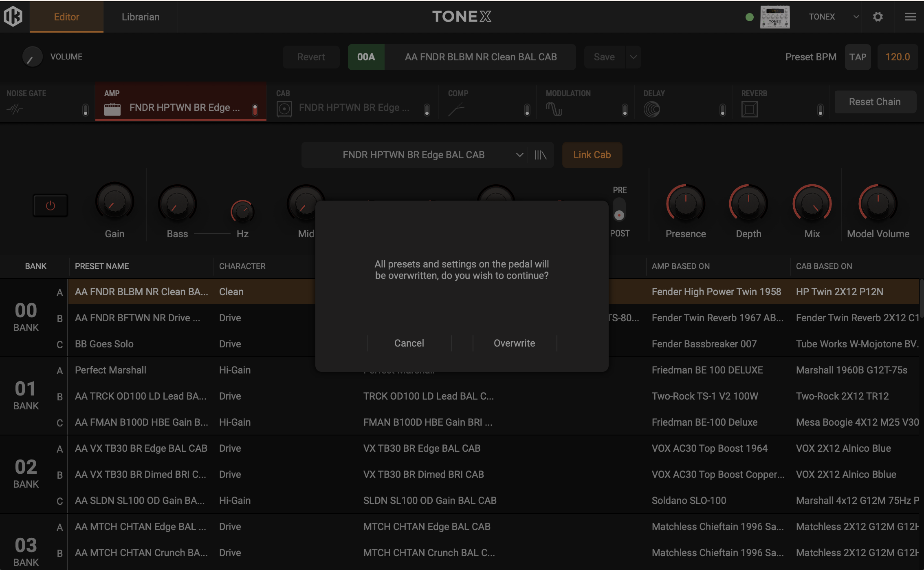Expand the Save options arrow
This screenshot has width=924, height=570.
coord(634,57)
